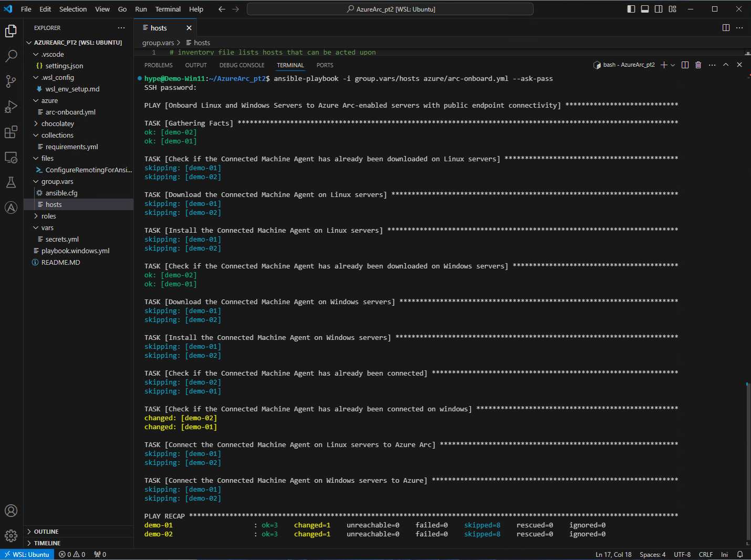Collapse the AZUREARC_PT2 workspace root
The width and height of the screenshot is (751, 560).
79,43
